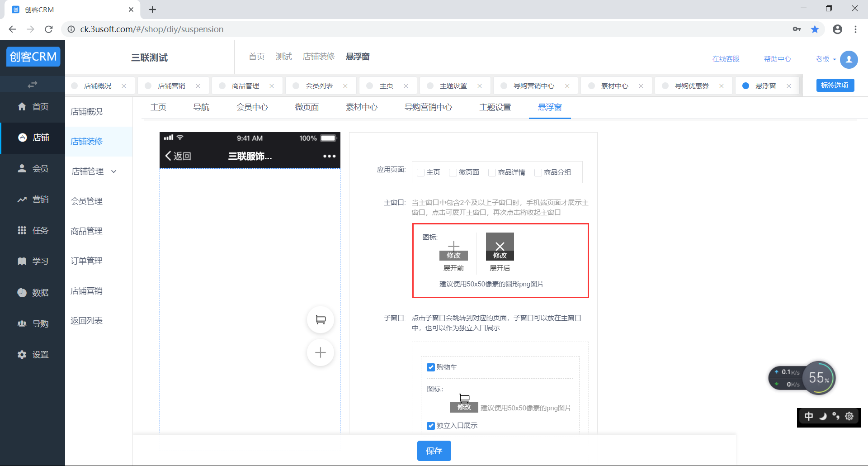
Task: Click the floating shopping cart icon in preview
Action: tap(321, 320)
